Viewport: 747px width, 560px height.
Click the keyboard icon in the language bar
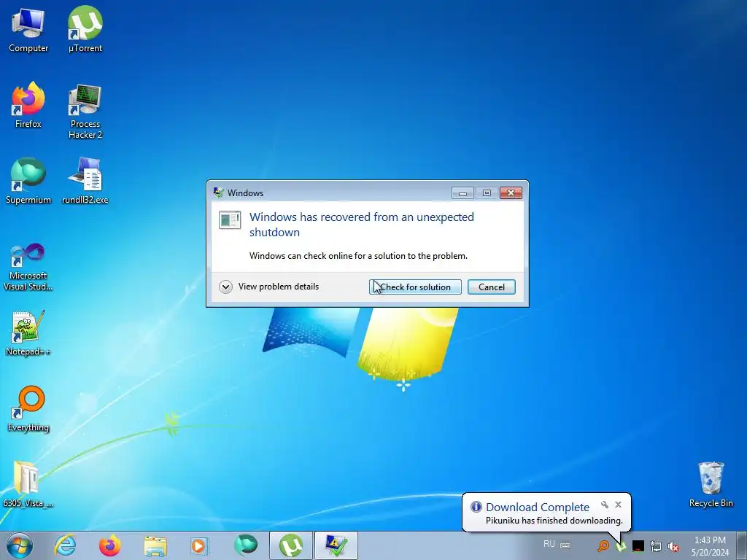pyautogui.click(x=565, y=545)
